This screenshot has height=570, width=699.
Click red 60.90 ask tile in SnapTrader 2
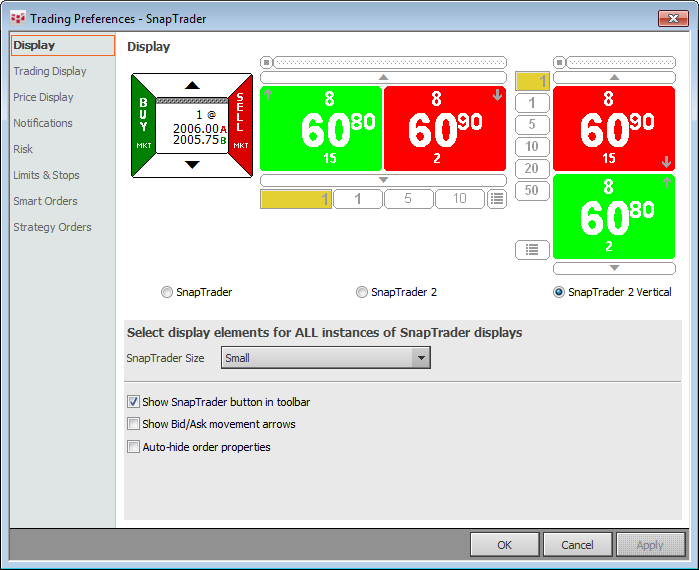click(445, 128)
